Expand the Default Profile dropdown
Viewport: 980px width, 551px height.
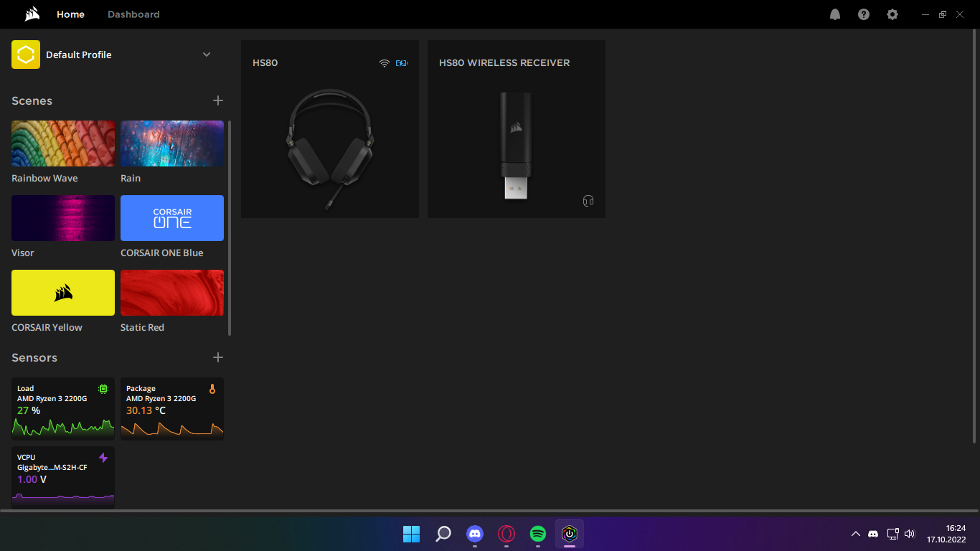[207, 55]
